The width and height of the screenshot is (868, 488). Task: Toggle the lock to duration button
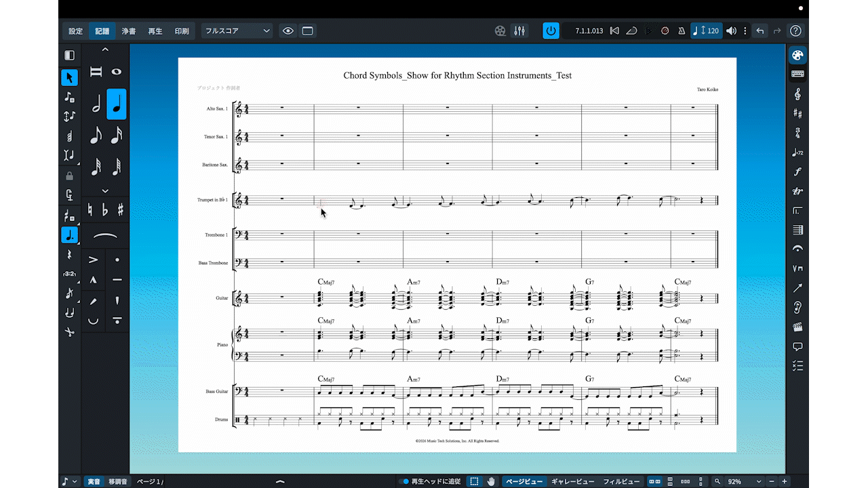(x=69, y=176)
